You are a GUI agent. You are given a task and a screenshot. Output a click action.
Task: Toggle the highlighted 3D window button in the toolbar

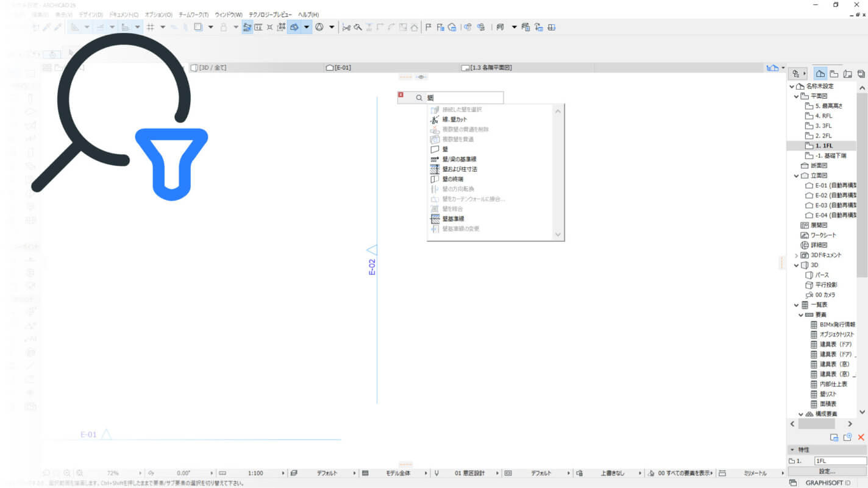pyautogui.click(x=294, y=27)
